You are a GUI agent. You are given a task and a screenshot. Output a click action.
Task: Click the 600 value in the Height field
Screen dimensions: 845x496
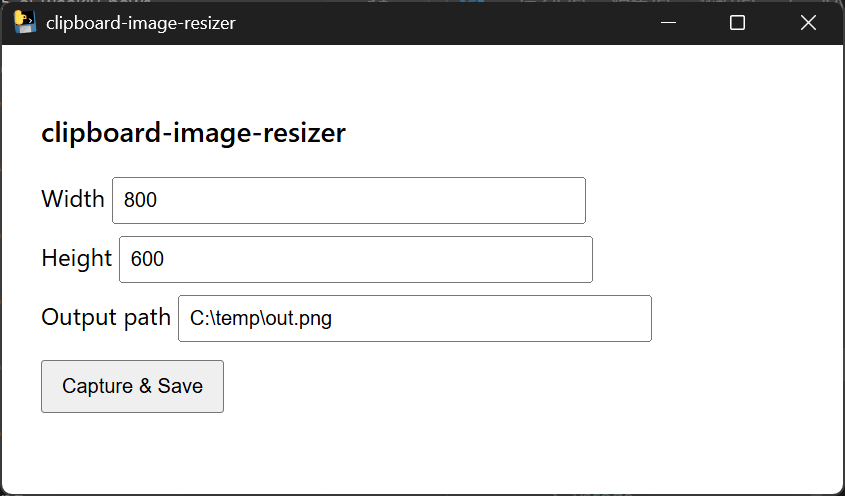coord(147,260)
